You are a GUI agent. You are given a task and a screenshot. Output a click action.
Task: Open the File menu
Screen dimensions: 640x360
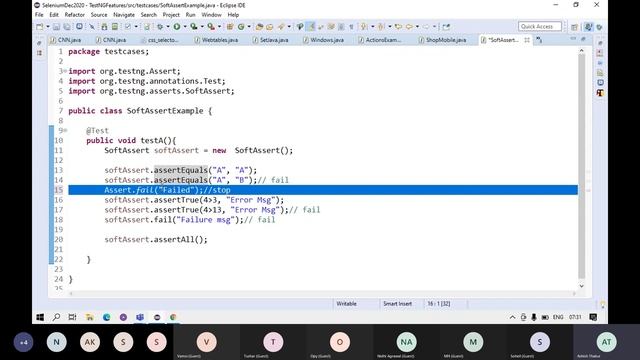click(x=39, y=15)
